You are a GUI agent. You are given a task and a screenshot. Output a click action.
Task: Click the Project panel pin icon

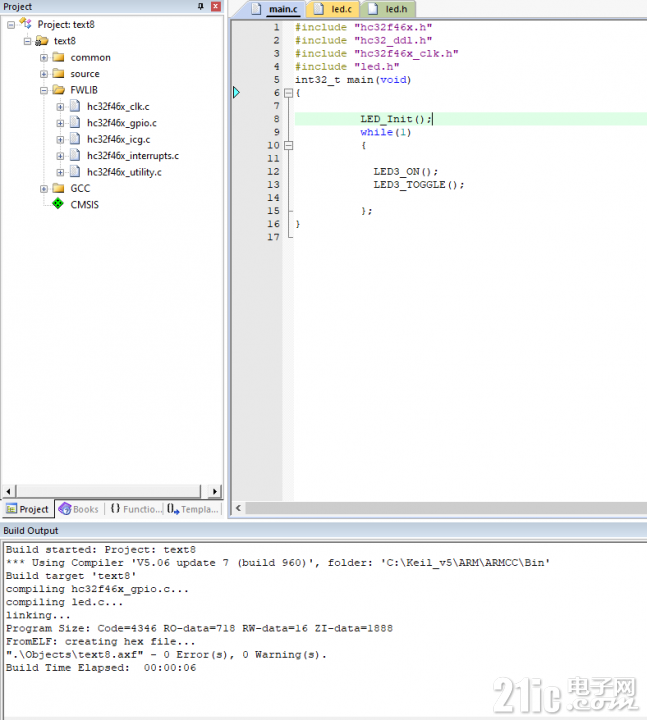tap(201, 6)
